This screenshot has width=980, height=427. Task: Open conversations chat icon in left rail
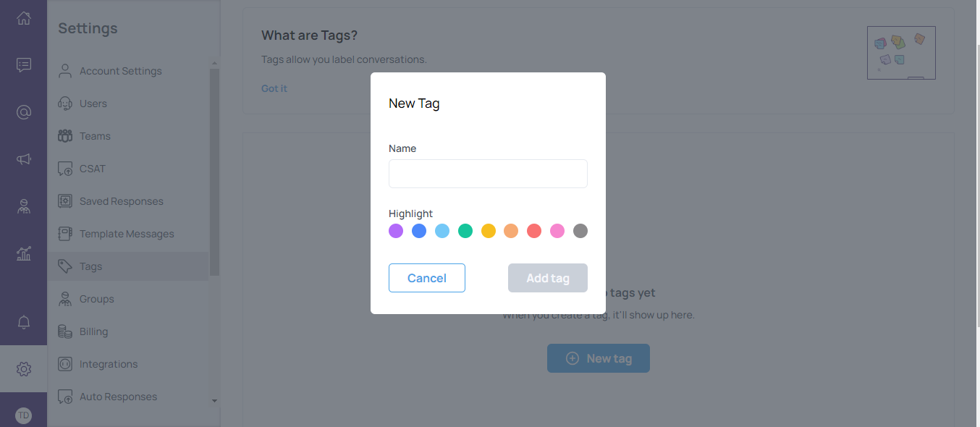[24, 65]
